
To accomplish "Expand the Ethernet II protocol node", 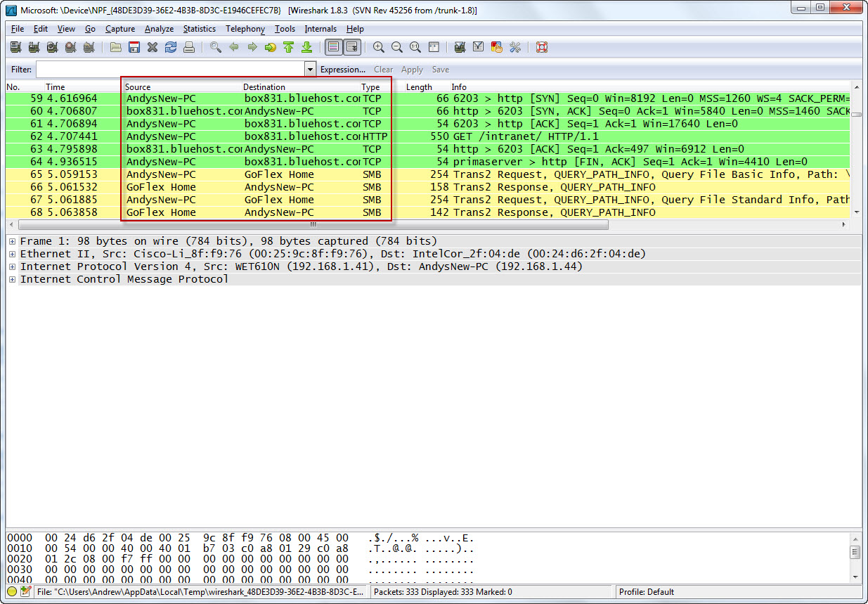I will tap(12, 254).
